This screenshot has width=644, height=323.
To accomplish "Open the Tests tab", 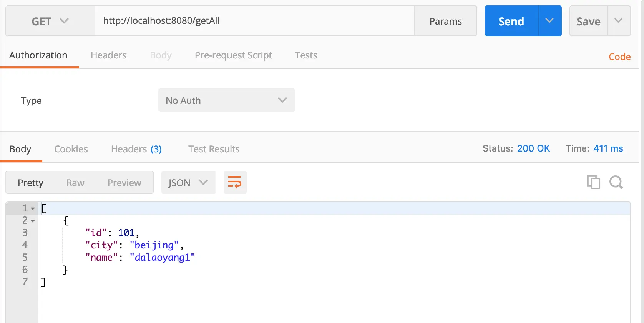I will pyautogui.click(x=306, y=55).
